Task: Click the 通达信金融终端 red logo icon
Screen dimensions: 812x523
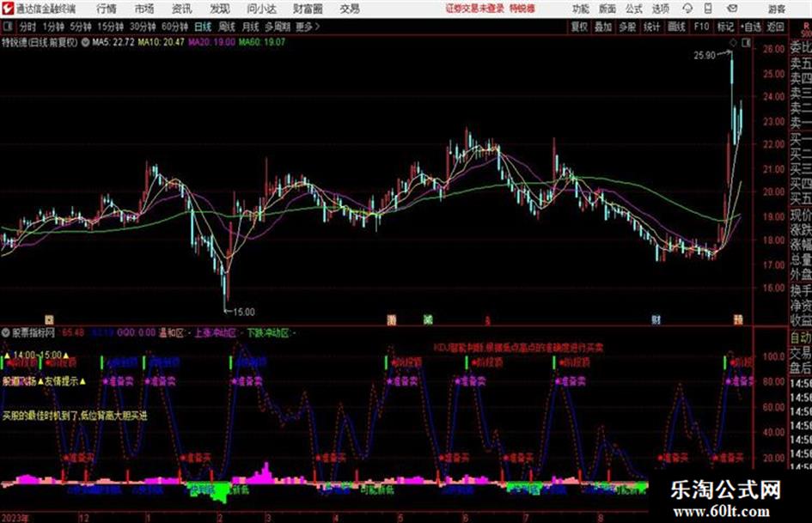Action: pyautogui.click(x=8, y=9)
